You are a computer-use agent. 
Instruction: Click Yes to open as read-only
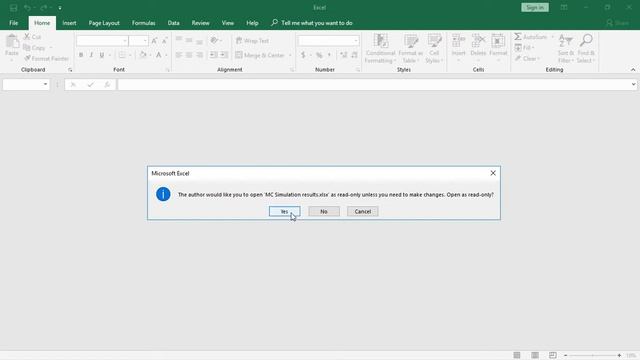coord(284,211)
